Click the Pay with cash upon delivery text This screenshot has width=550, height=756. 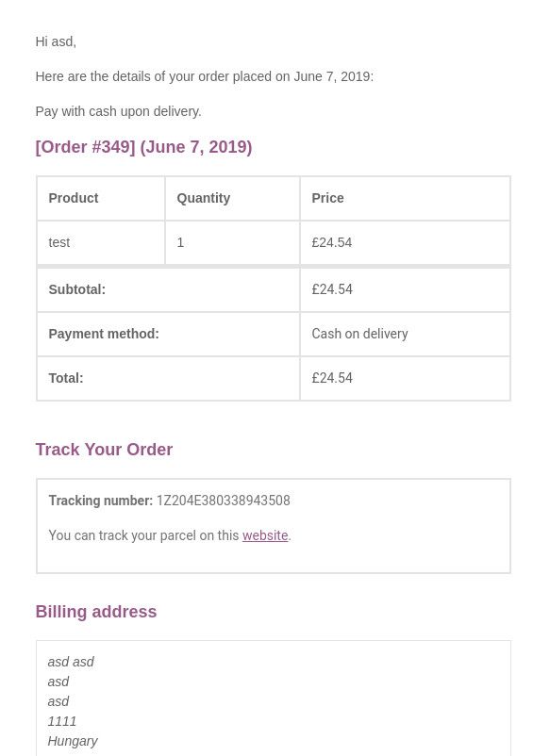click(x=118, y=111)
